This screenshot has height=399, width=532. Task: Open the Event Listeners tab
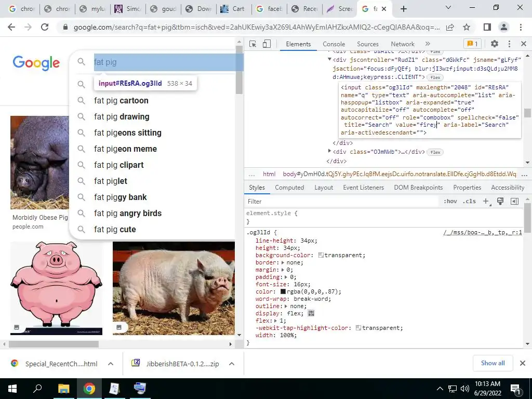(363, 188)
